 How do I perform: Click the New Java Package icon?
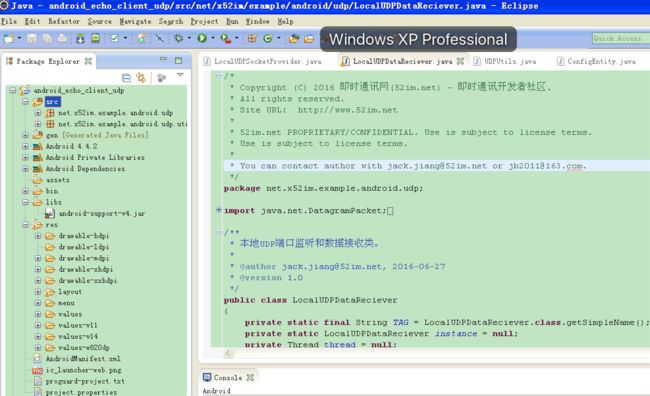pyautogui.click(x=252, y=39)
